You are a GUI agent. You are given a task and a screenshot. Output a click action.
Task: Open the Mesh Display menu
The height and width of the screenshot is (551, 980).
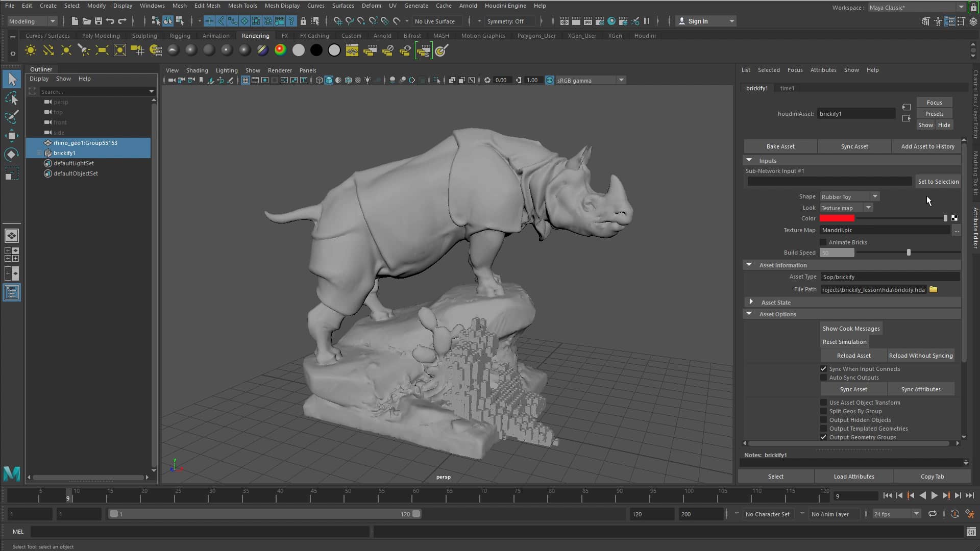[x=282, y=6]
